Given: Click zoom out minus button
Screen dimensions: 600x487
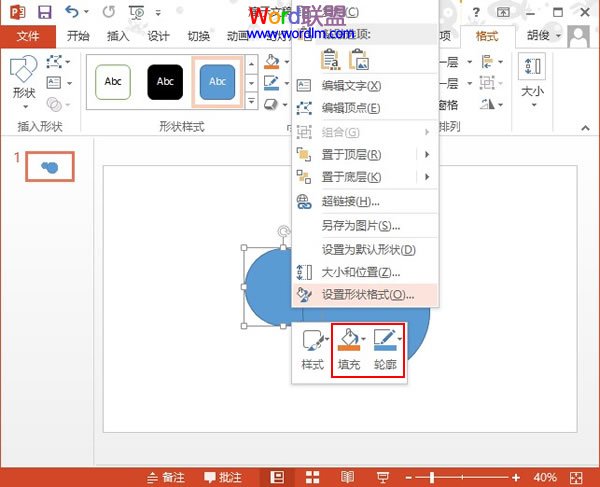Looking at the screenshot, I should click(x=409, y=477).
